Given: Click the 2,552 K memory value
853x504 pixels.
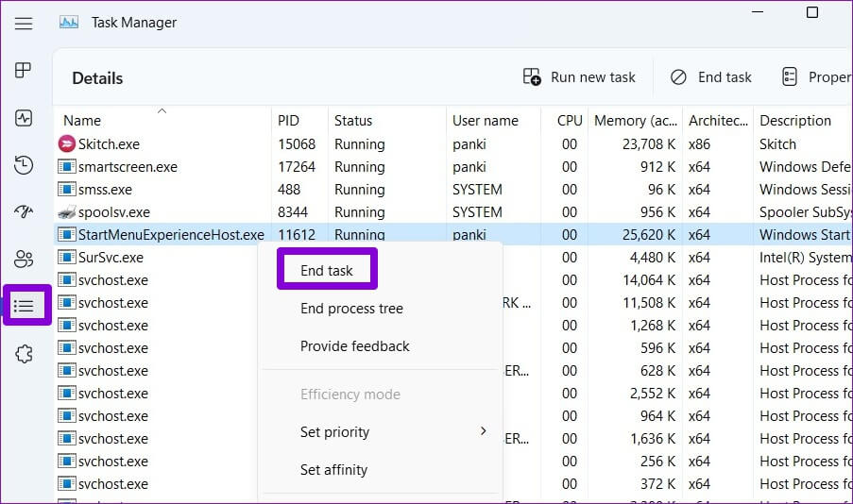Looking at the screenshot, I should [653, 393].
